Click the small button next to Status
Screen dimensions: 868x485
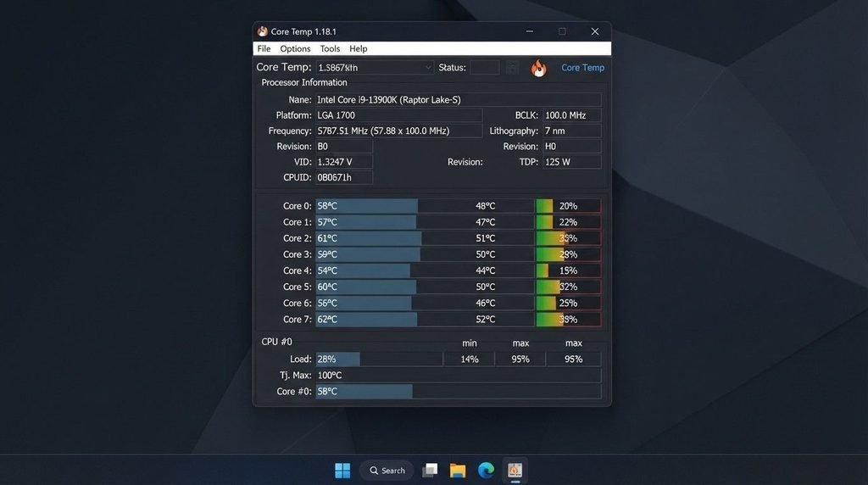coord(513,68)
